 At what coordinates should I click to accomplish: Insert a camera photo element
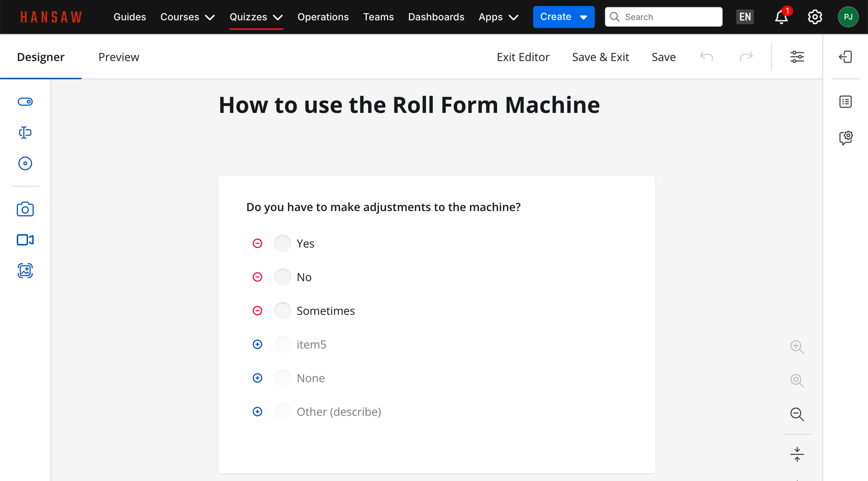coord(25,209)
